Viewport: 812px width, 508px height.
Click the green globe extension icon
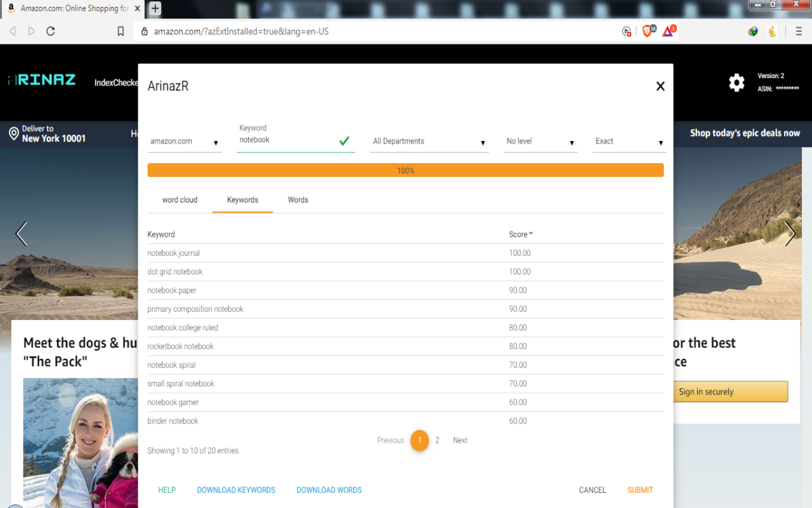(x=753, y=31)
